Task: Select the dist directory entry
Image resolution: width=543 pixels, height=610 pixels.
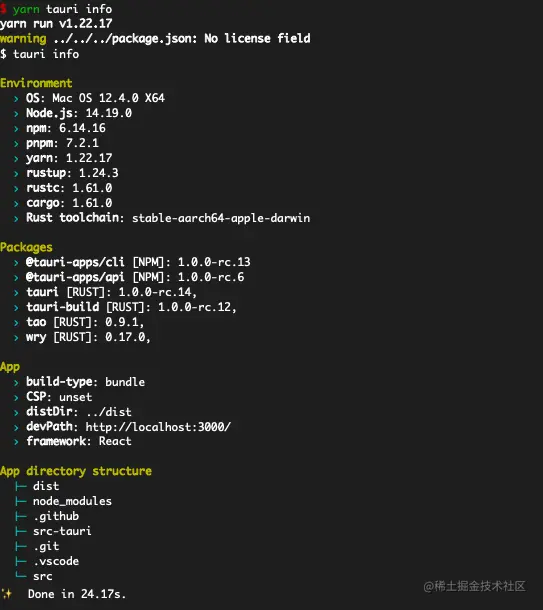Action: click(x=46, y=486)
